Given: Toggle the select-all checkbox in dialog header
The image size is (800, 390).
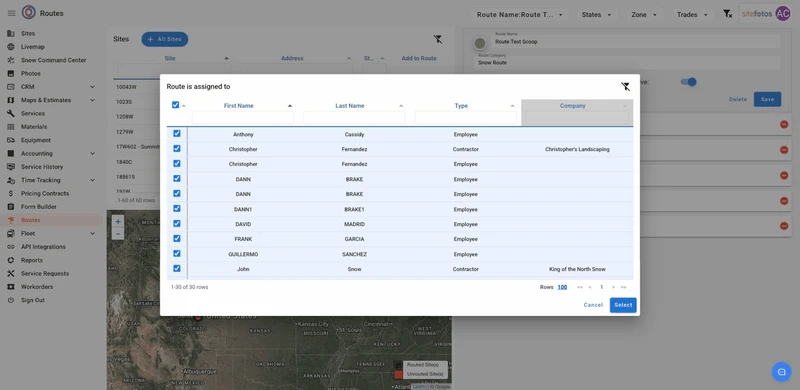Looking at the screenshot, I should (176, 105).
